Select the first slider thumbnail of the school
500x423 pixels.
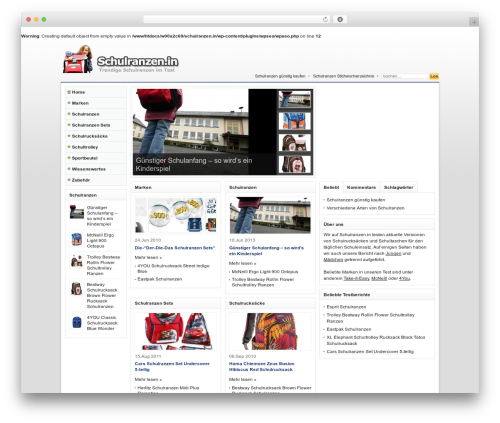tap(295, 99)
